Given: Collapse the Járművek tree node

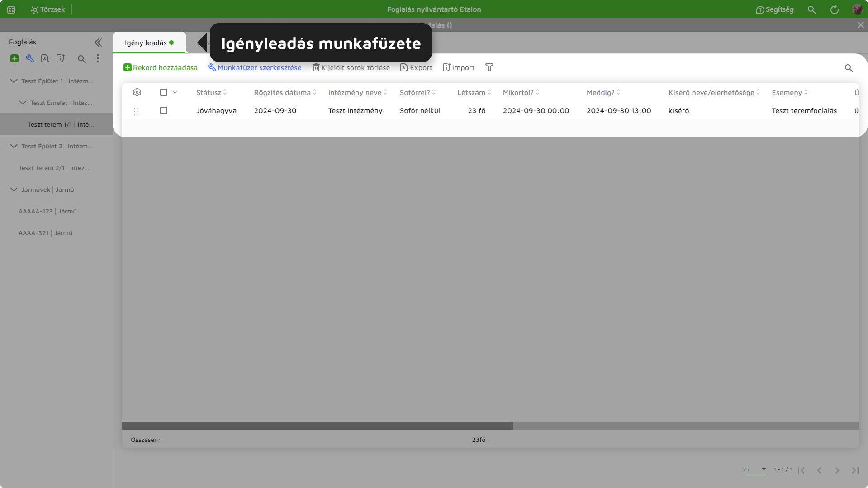Looking at the screenshot, I should (14, 190).
